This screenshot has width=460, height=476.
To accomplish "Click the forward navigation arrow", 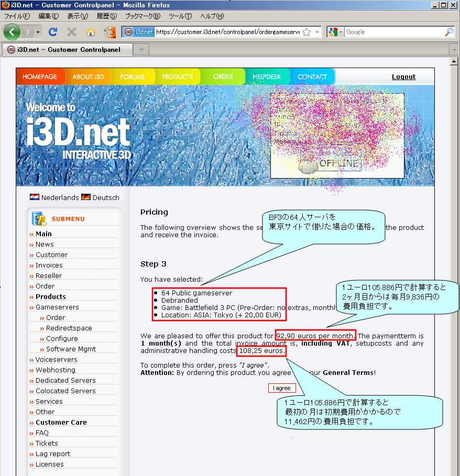I will tap(28, 32).
